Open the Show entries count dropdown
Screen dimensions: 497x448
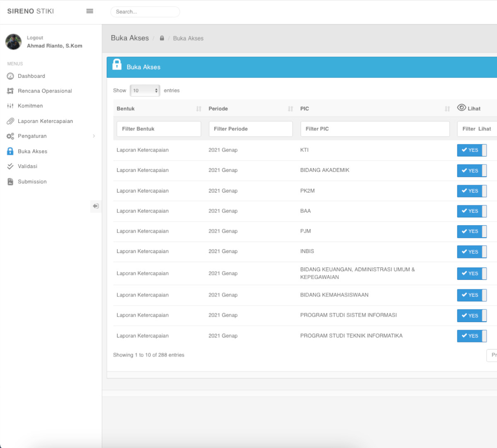(145, 91)
